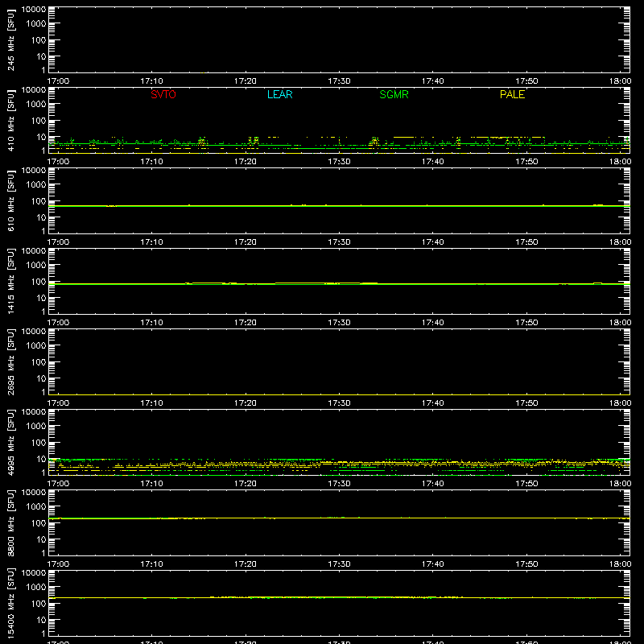Click 17:00 label under the 1415 MHz plot
644x644 pixels.
(x=58, y=323)
